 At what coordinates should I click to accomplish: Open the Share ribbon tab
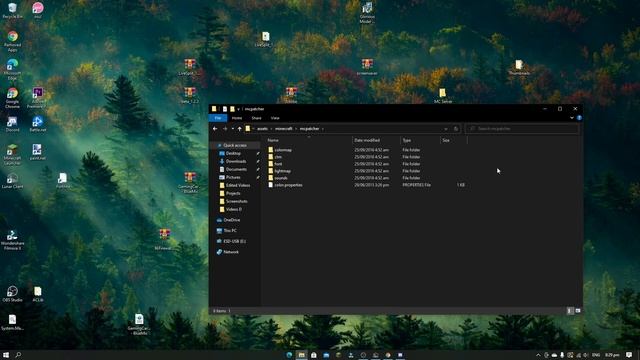(256, 118)
